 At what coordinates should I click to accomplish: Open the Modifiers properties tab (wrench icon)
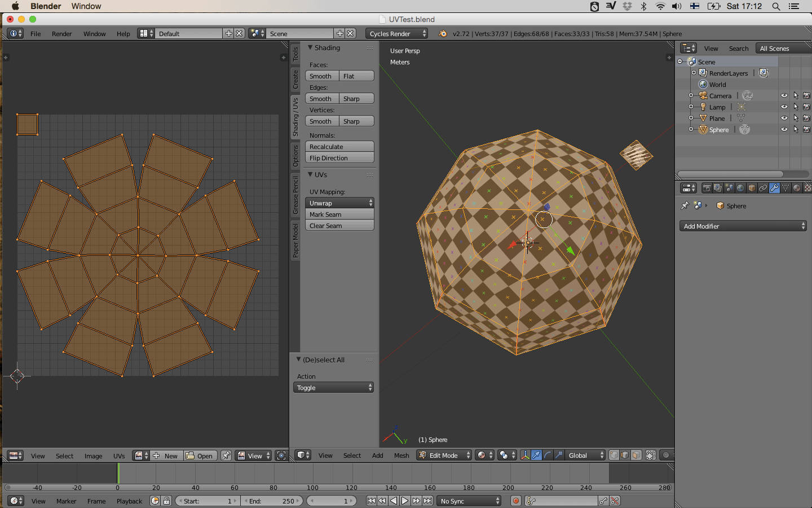pos(774,188)
